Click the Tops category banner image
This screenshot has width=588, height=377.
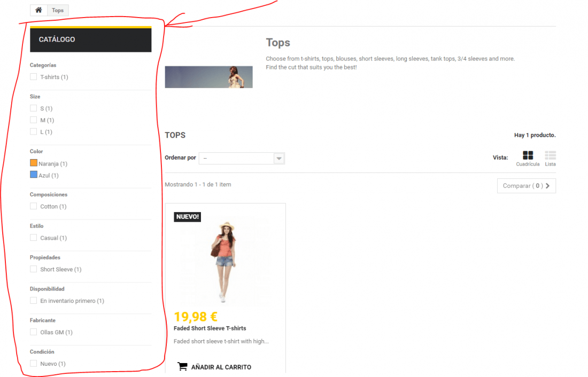pos(209,77)
